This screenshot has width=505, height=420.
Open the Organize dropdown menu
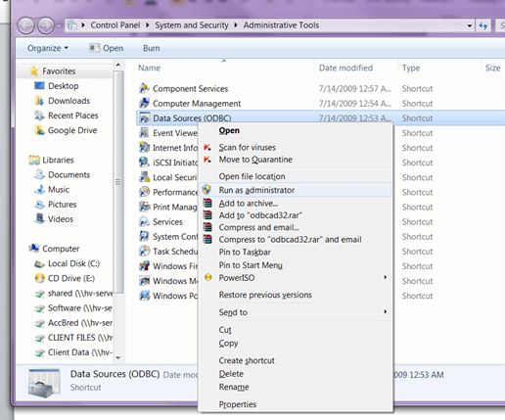click(48, 48)
